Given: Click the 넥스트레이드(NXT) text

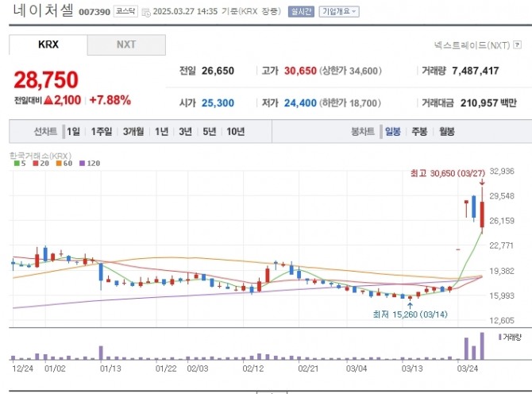Looking at the screenshot, I should [x=472, y=45].
